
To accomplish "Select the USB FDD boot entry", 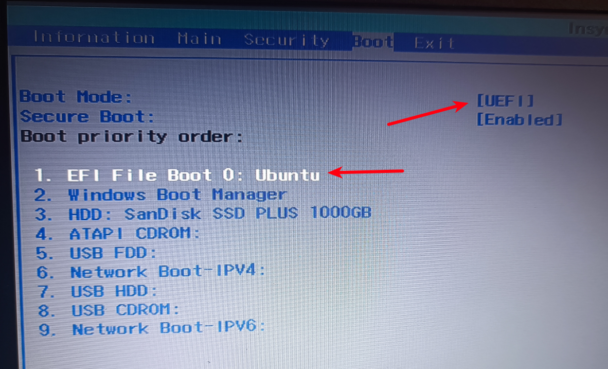I will click(x=97, y=253).
